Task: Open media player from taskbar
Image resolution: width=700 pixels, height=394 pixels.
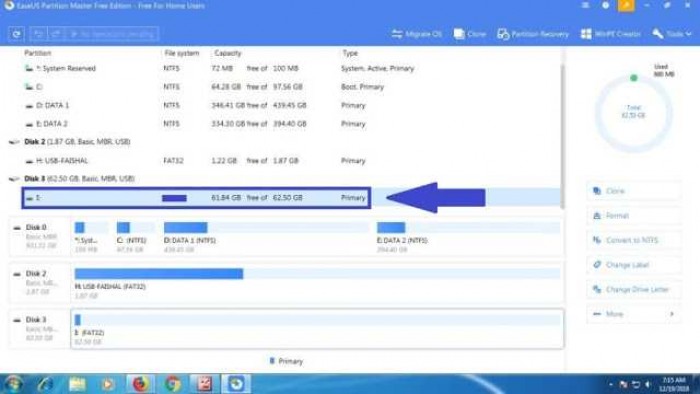Action: [108, 384]
